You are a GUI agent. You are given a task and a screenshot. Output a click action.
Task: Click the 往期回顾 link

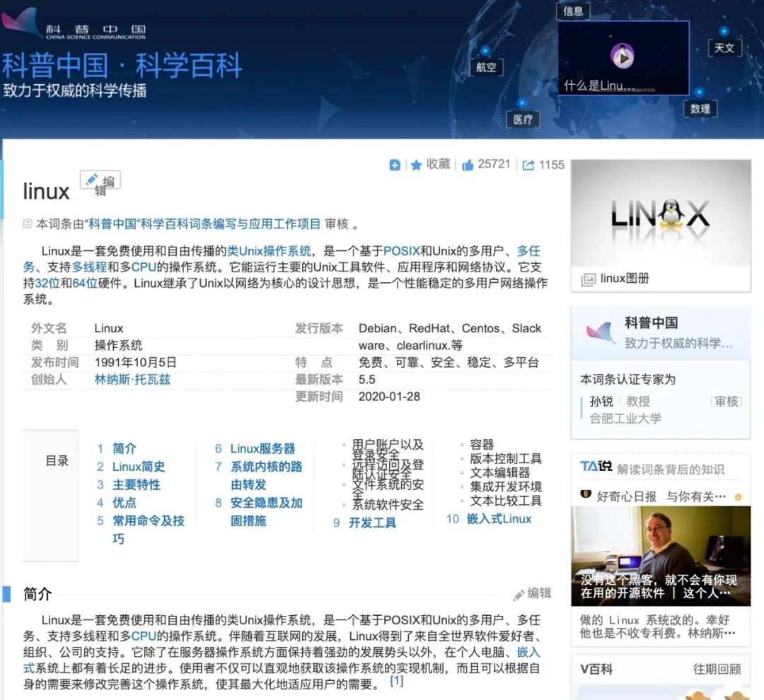point(717,670)
